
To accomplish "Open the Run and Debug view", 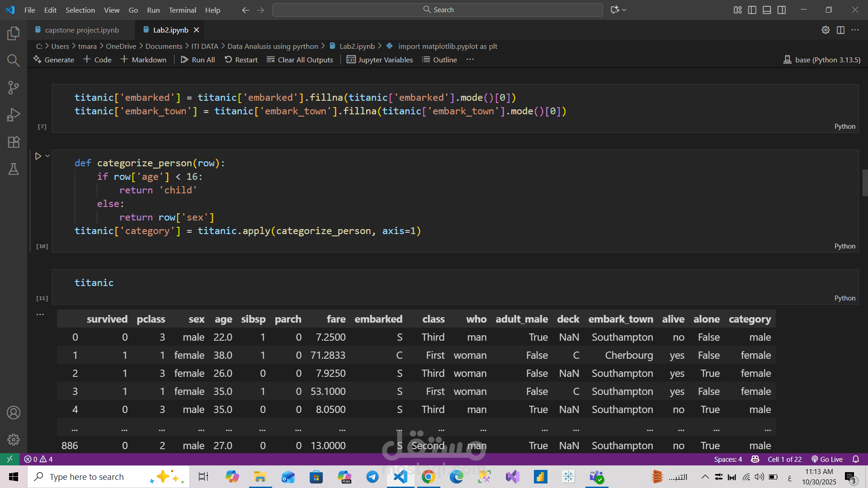I will 14,115.
